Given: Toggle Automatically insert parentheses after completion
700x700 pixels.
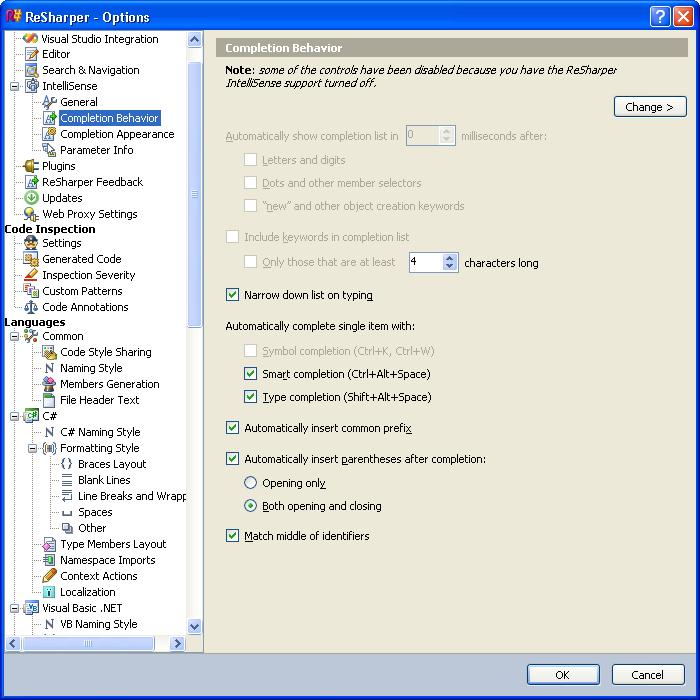Looking at the screenshot, I should [x=232, y=458].
